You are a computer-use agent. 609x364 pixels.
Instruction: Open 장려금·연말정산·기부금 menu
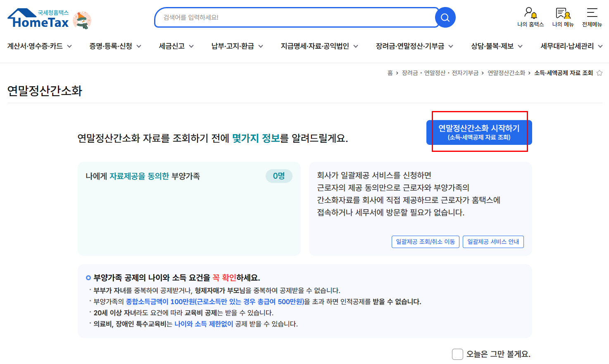click(414, 46)
